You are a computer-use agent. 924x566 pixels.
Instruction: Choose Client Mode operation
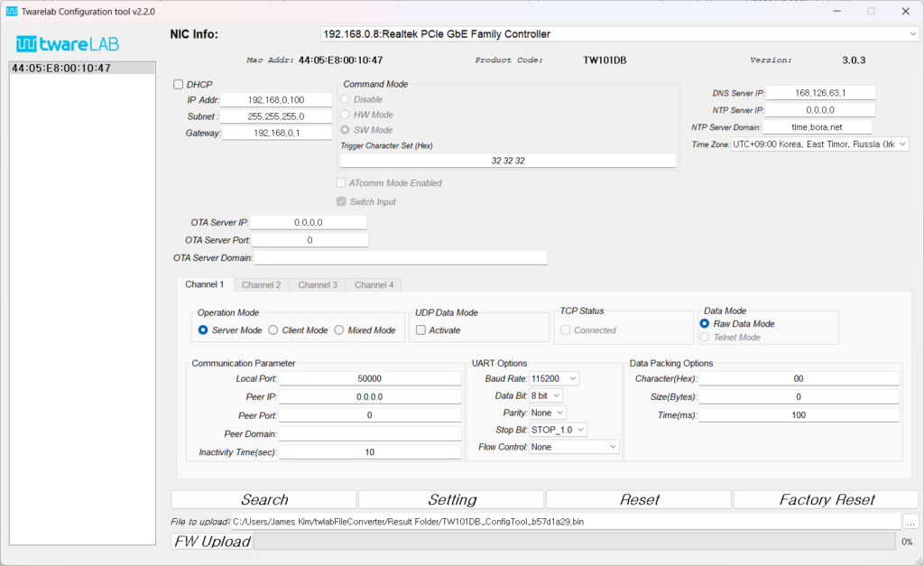click(x=273, y=330)
